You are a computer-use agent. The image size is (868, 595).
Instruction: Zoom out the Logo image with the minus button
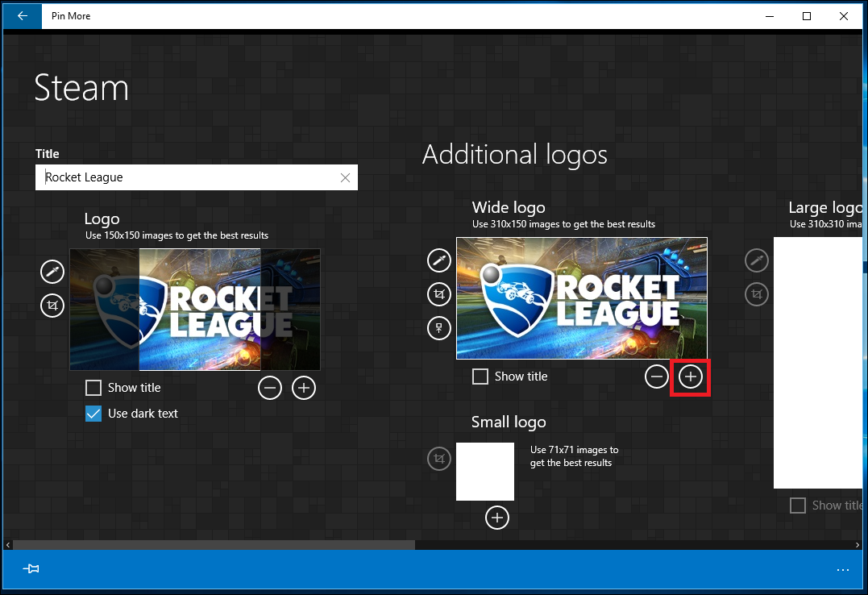pos(270,388)
